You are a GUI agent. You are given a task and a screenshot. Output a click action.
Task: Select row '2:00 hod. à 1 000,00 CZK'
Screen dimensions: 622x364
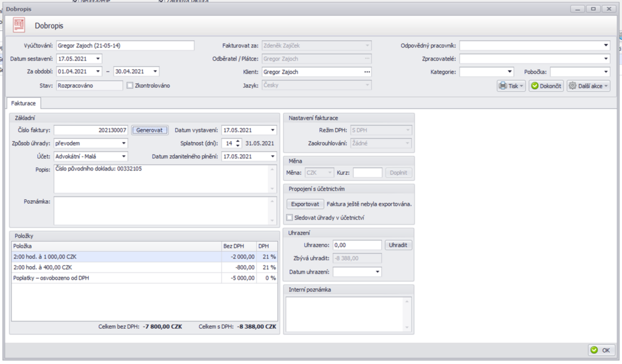click(145, 257)
